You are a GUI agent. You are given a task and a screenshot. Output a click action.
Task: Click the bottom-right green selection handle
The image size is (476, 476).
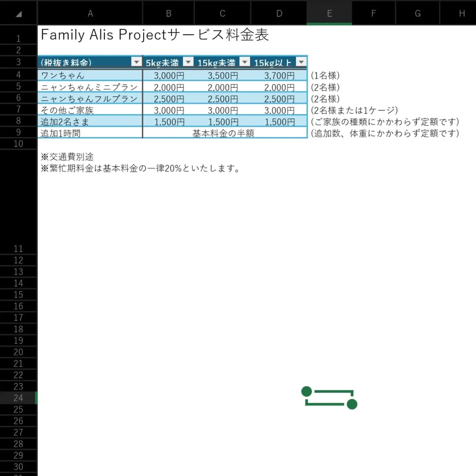[352, 404]
